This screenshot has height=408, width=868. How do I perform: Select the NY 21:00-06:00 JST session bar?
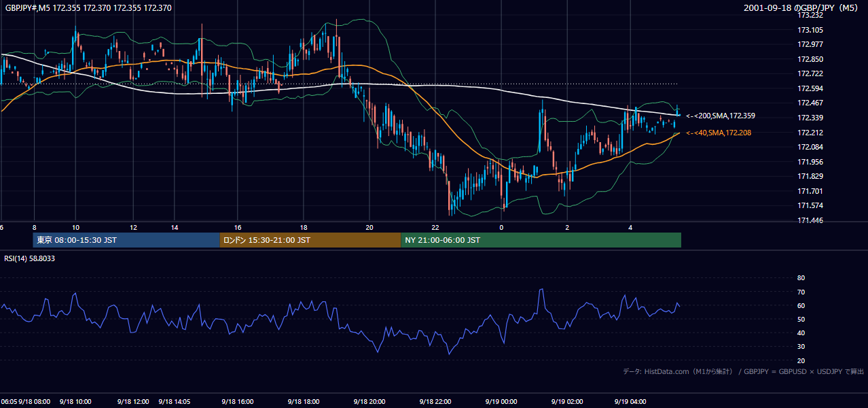pyautogui.click(x=541, y=240)
